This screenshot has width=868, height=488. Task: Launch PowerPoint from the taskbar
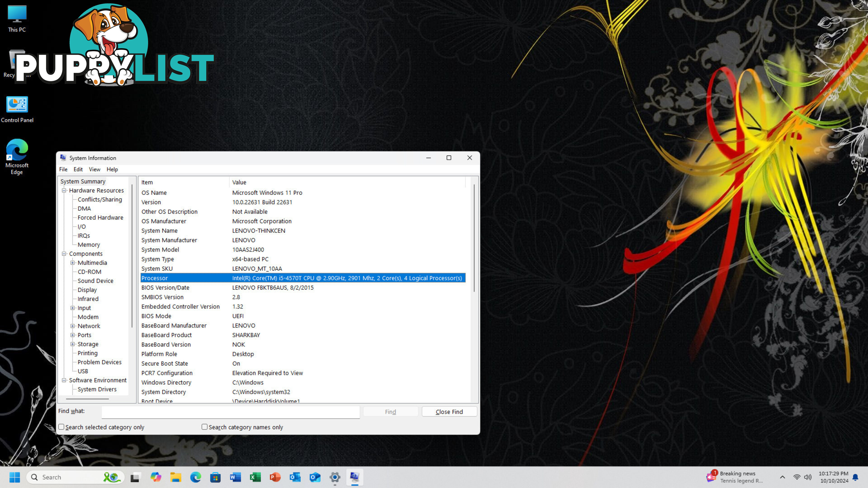click(x=275, y=477)
